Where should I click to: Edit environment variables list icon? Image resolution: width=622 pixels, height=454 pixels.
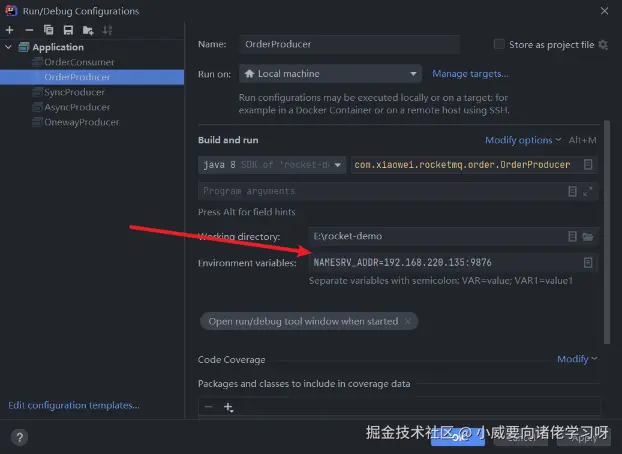click(x=588, y=262)
